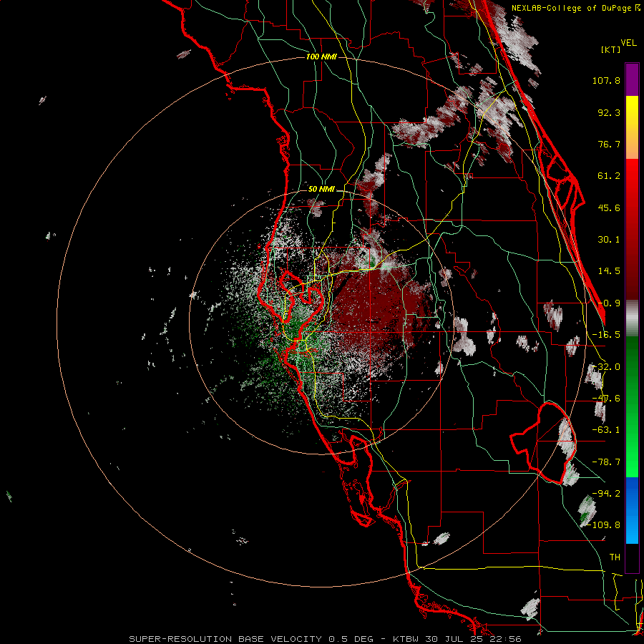Image resolution: width=644 pixels, height=644 pixels.
Task: Click the -78.7 velocity scale value
Action: [606, 462]
